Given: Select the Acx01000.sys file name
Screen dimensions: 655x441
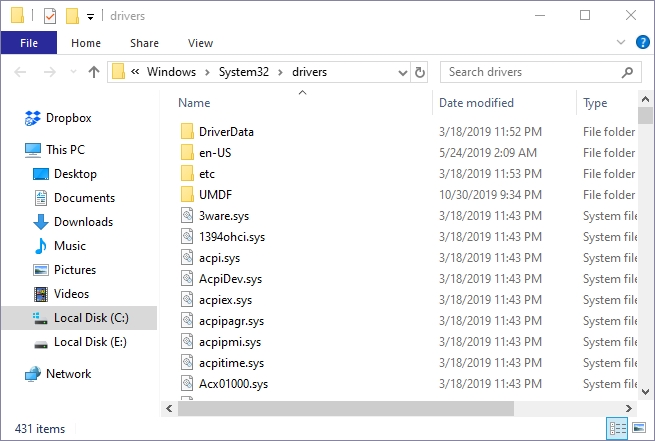Looking at the screenshot, I should [x=234, y=384].
